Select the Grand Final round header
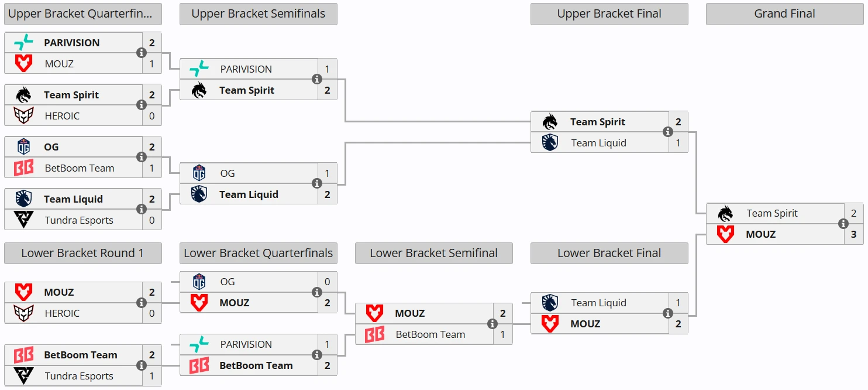The image size is (868, 390). point(784,14)
